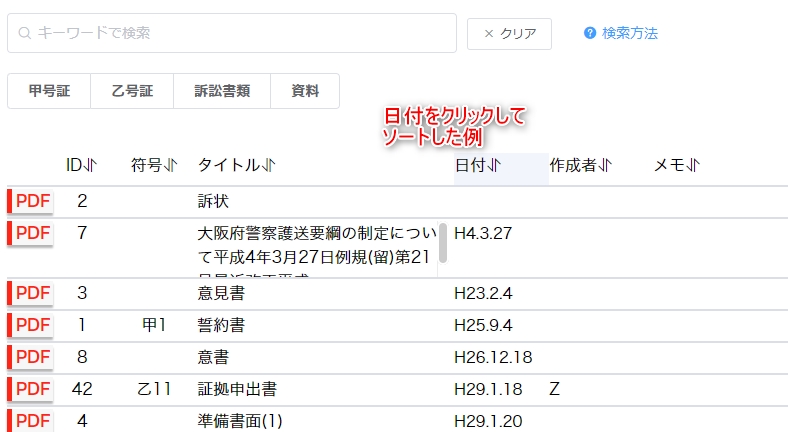Image resolution: width=788 pixels, height=432 pixels.
Task: Sort the table by タイトル column
Action: point(237,165)
